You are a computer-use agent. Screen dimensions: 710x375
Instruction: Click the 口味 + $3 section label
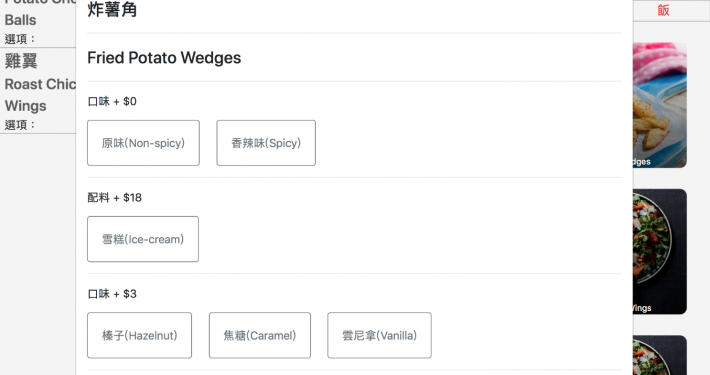click(112, 294)
